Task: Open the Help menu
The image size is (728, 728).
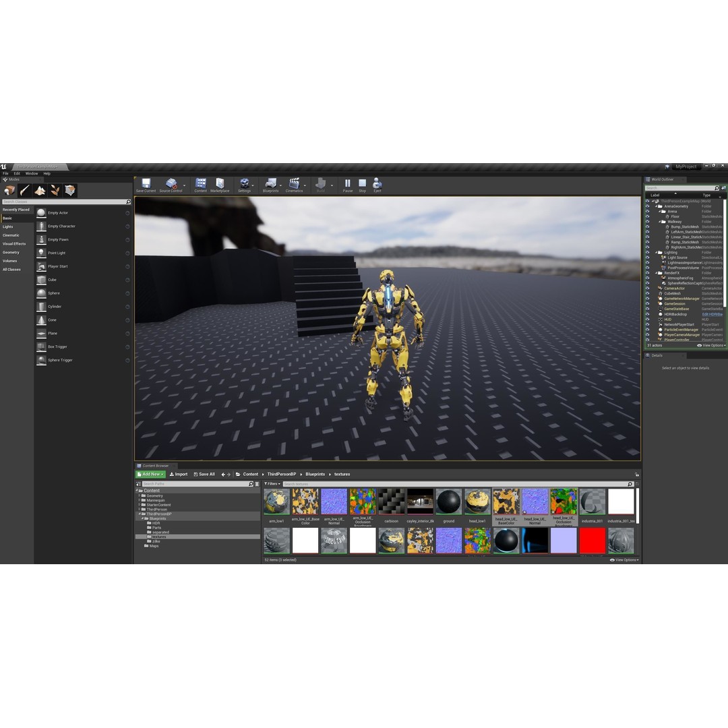Action: 47,173
